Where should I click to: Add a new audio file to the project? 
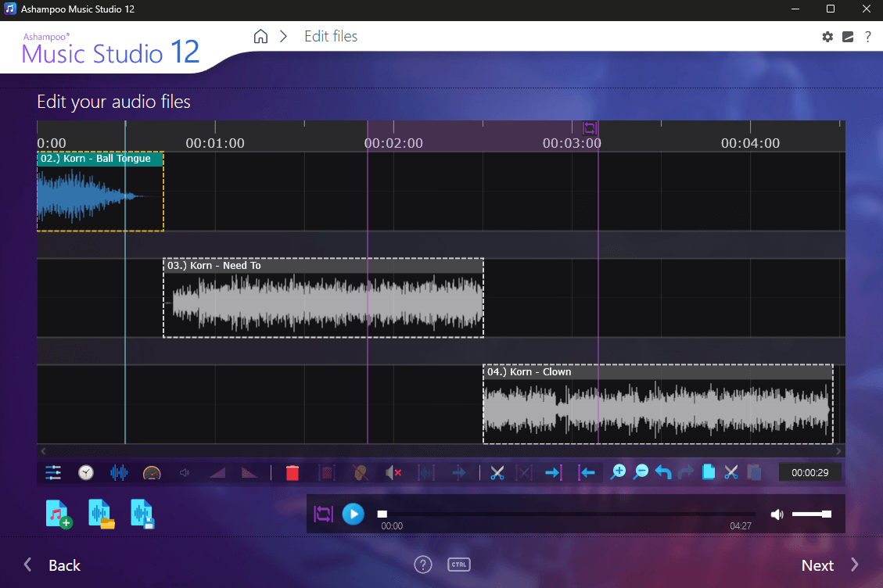[59, 514]
